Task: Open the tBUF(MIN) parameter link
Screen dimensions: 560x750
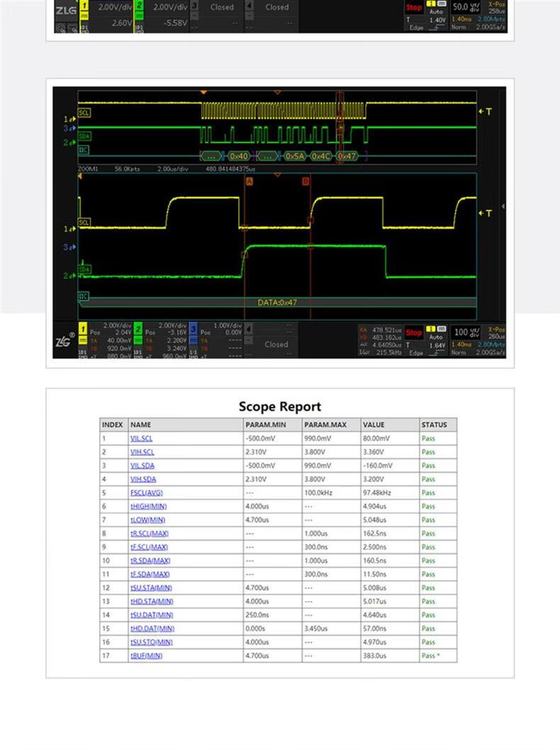Action: (x=146, y=656)
